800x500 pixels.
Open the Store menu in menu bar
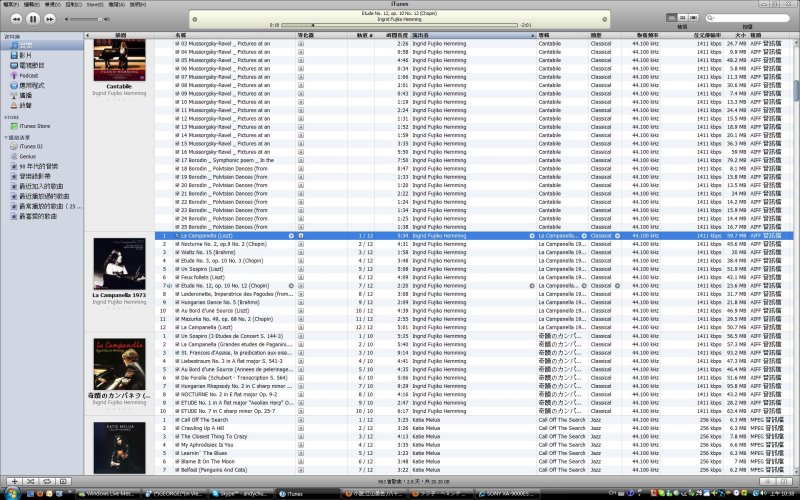tap(94, 4)
